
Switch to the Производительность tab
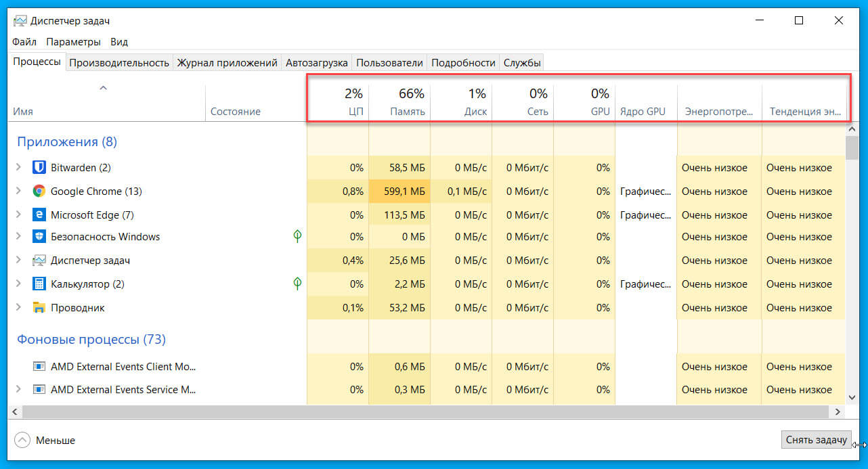pyautogui.click(x=119, y=62)
